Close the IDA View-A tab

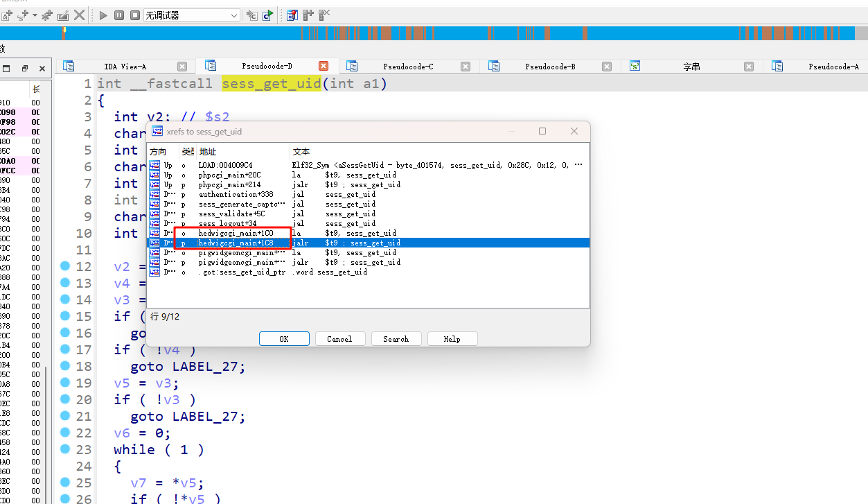tap(182, 67)
